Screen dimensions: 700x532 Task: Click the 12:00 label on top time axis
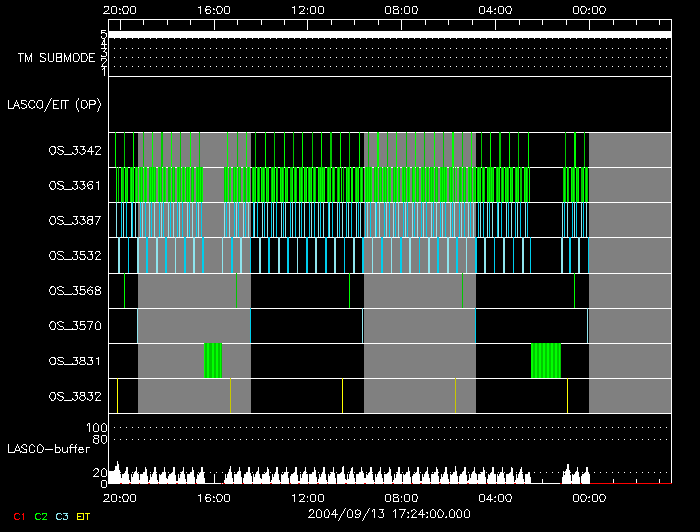click(x=308, y=10)
